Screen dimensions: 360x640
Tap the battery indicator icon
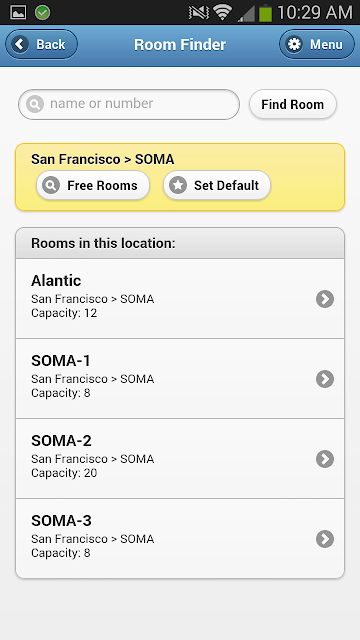pyautogui.click(x=265, y=12)
